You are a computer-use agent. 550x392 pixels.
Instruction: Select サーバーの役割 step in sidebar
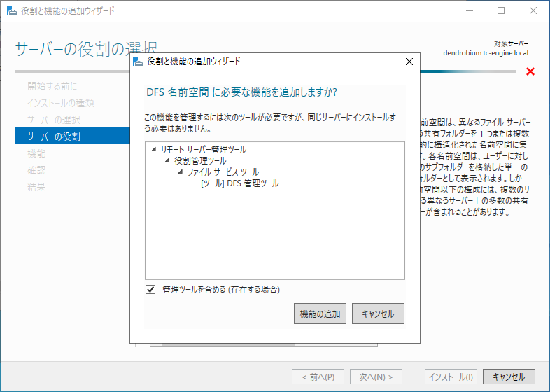pyautogui.click(x=72, y=136)
